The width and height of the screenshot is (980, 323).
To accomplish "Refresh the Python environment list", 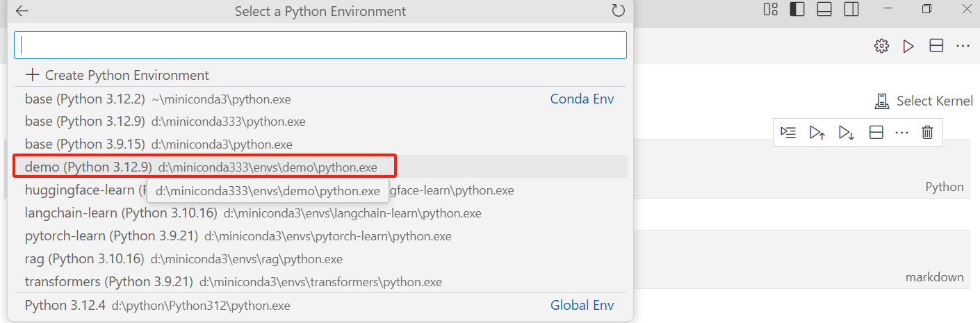I will tap(618, 11).
